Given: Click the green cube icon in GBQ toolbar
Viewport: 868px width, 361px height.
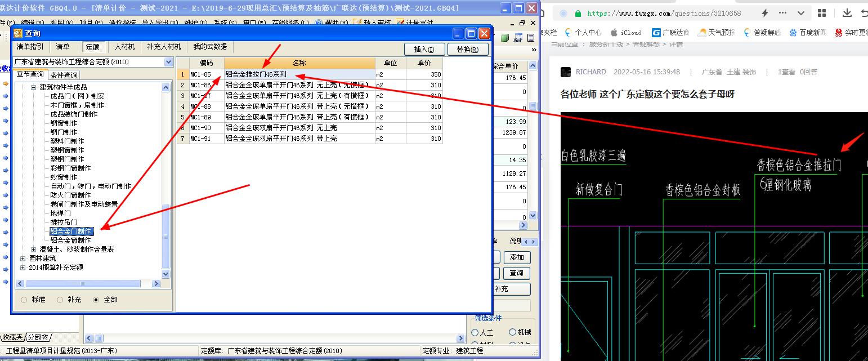Looking at the screenshot, I should point(505,38).
